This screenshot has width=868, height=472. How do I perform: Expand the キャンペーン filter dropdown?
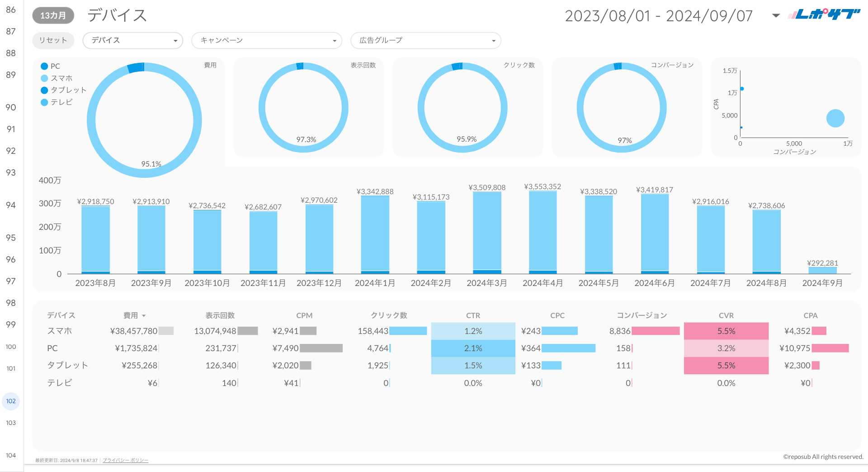pos(267,41)
